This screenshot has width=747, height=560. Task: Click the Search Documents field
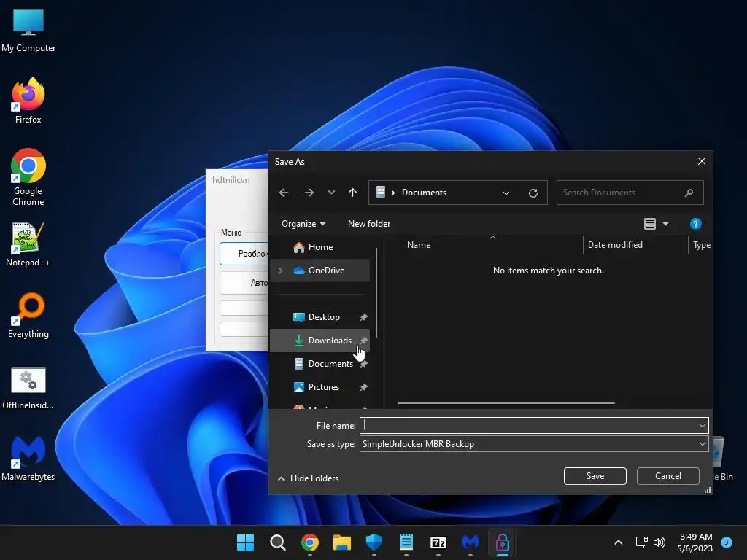tap(630, 192)
